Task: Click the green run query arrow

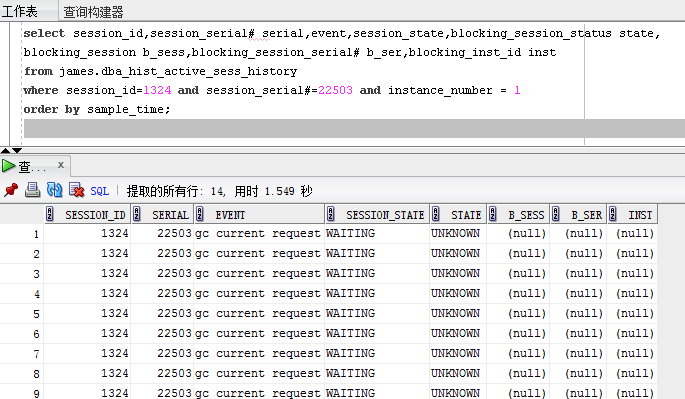Action: [8, 166]
